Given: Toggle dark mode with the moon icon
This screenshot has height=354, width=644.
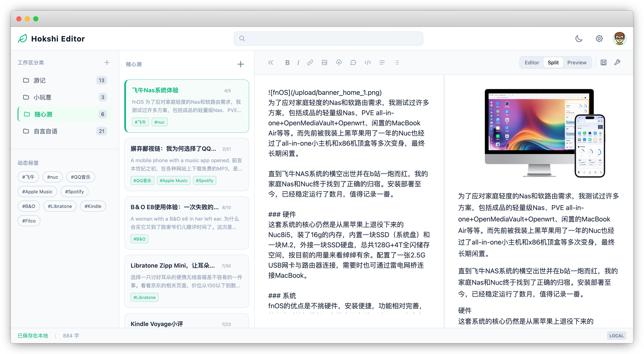Looking at the screenshot, I should coord(579,39).
